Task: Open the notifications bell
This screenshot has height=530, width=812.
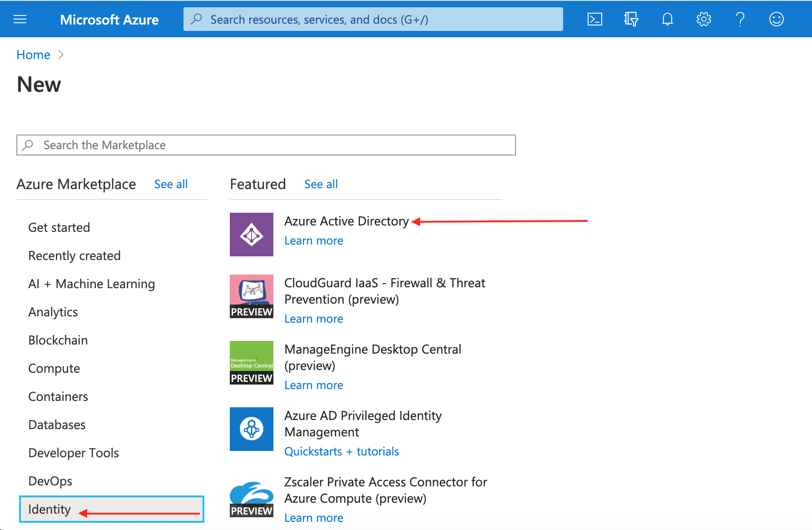Action: 667,19
